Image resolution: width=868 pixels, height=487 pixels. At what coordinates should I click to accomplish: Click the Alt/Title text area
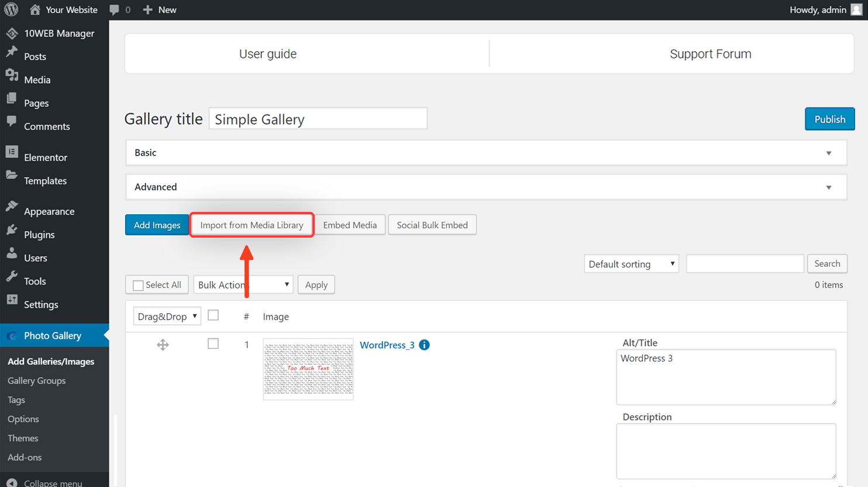(726, 377)
